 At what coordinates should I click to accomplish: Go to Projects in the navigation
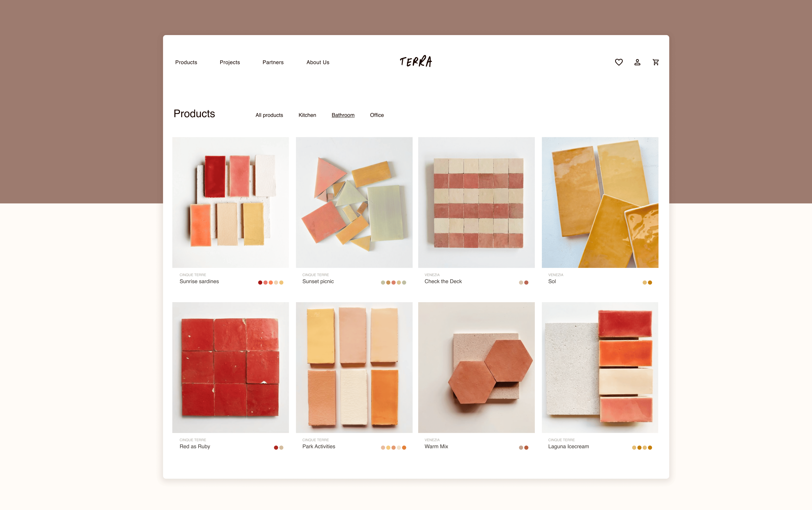click(x=230, y=62)
